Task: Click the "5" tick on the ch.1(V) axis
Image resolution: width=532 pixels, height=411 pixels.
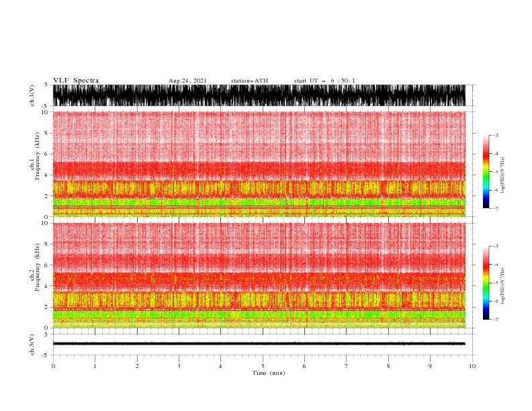Action: (x=46, y=85)
